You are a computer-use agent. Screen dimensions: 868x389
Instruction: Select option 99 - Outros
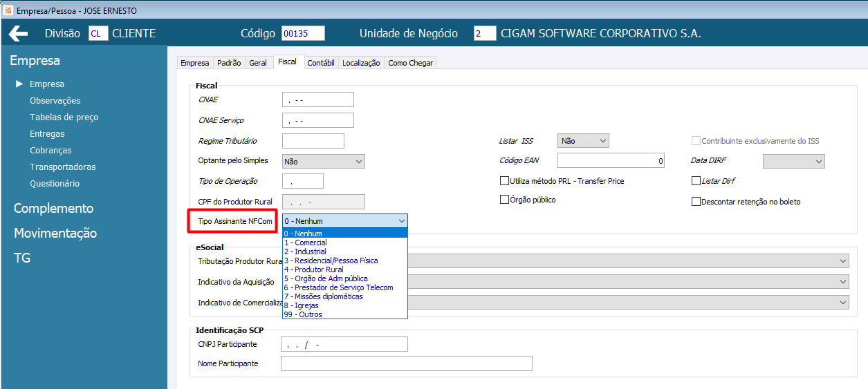pyautogui.click(x=345, y=314)
